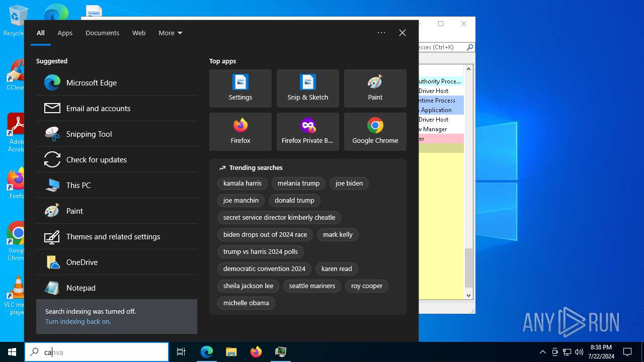Close the search panel
644x362 pixels.
(403, 33)
